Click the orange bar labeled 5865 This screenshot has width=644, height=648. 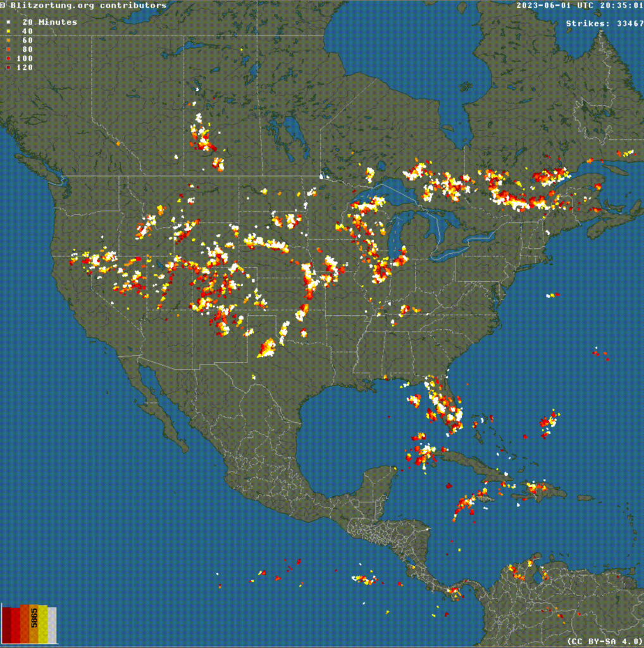34,623
